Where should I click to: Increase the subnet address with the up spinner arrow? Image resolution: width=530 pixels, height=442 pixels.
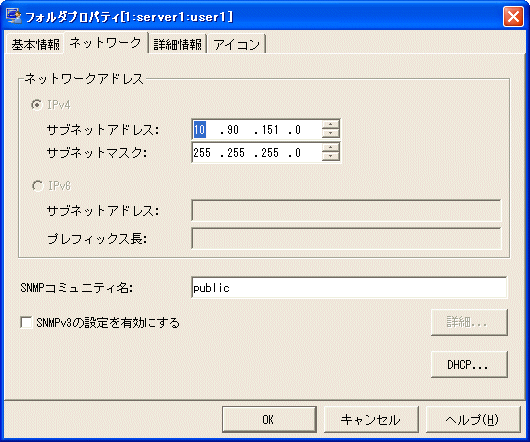[330, 125]
